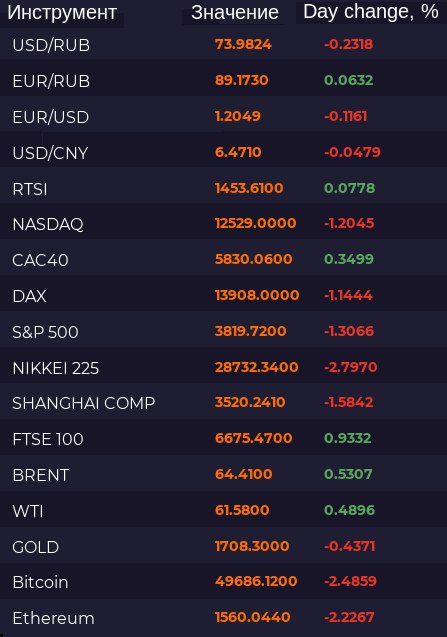
Task: Select the FTSE 100 label
Action: [48, 439]
